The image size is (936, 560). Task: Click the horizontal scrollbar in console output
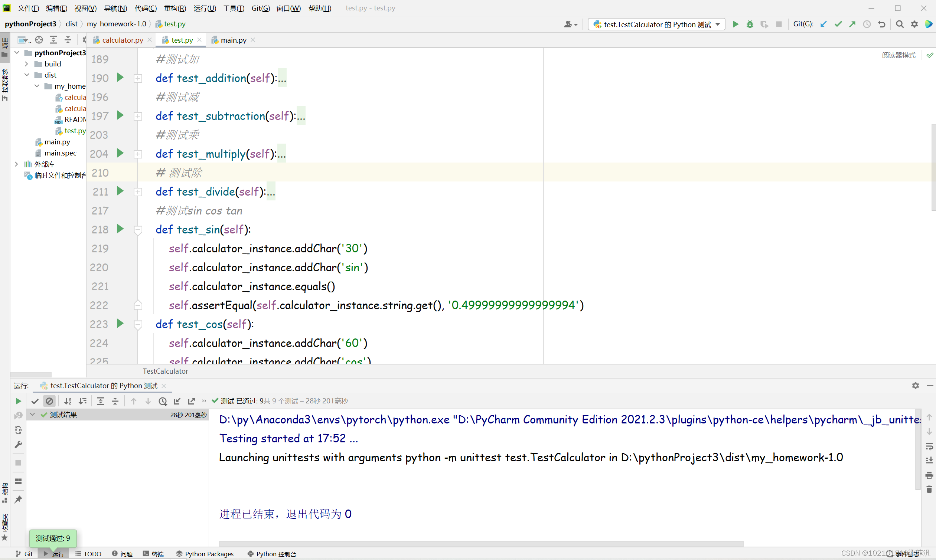click(x=480, y=544)
